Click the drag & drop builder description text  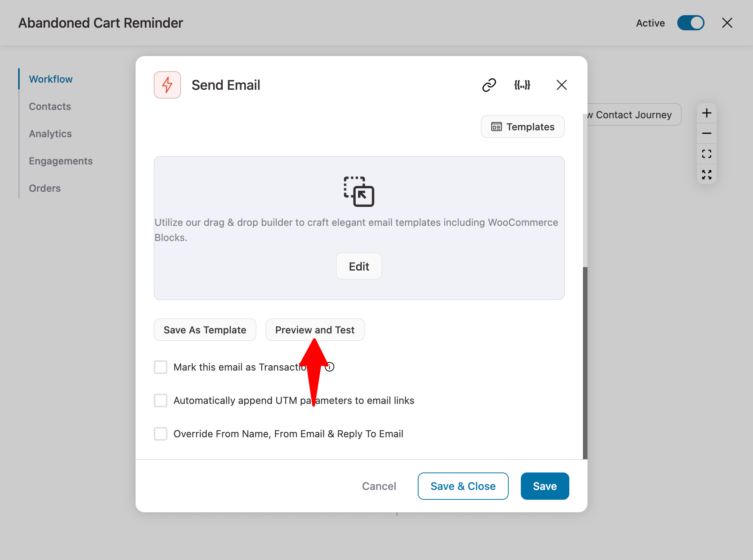pyautogui.click(x=356, y=230)
